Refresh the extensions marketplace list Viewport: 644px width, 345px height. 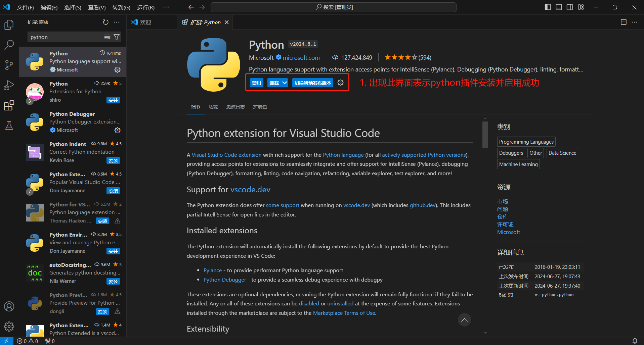105,22
